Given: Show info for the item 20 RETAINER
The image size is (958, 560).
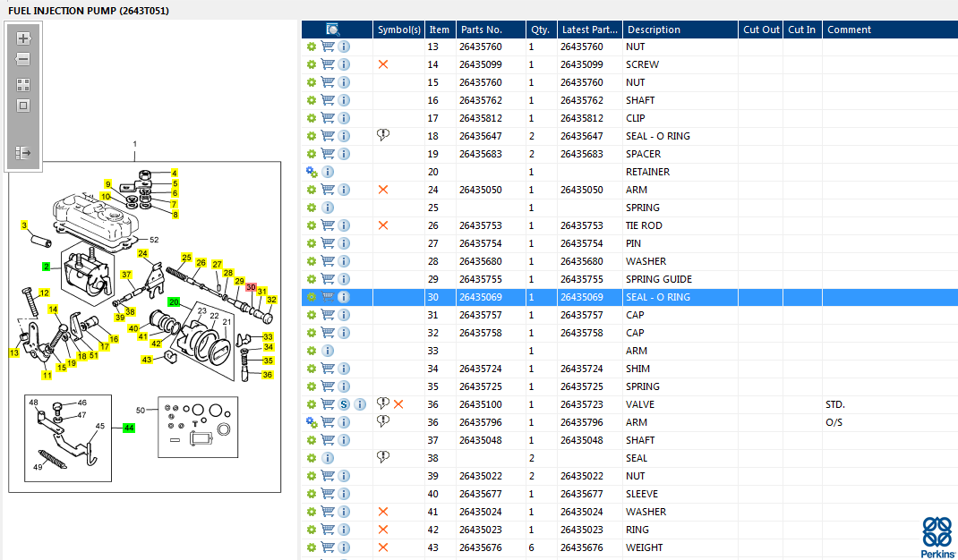Looking at the screenshot, I should pyautogui.click(x=328, y=172).
